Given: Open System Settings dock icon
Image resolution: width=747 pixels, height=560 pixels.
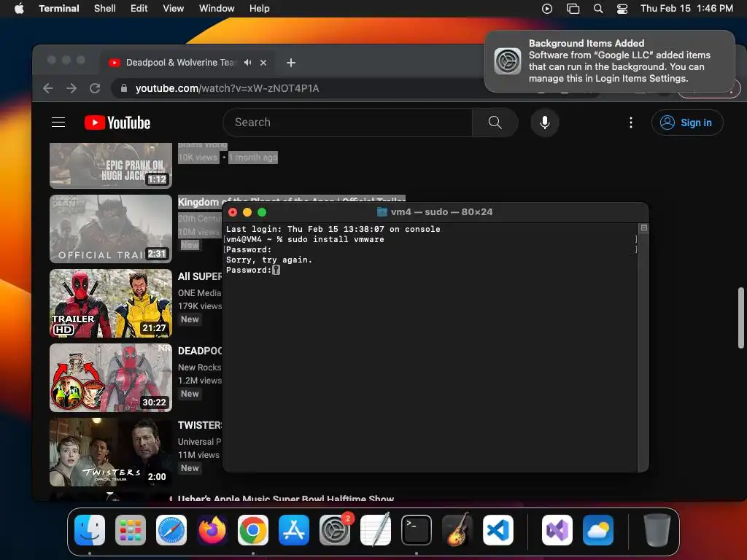Looking at the screenshot, I should (x=334, y=530).
